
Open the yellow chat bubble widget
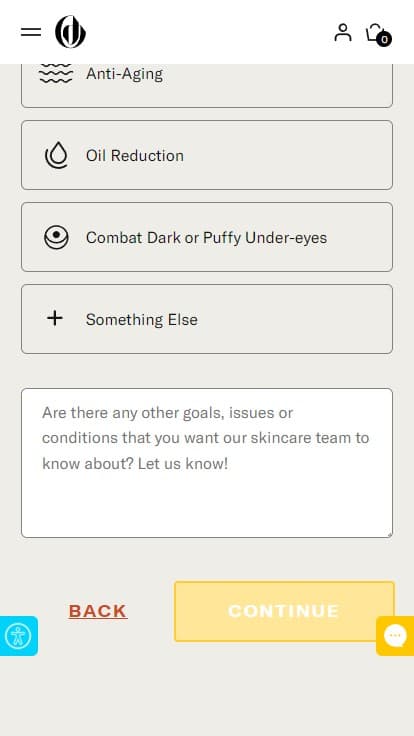pos(395,636)
